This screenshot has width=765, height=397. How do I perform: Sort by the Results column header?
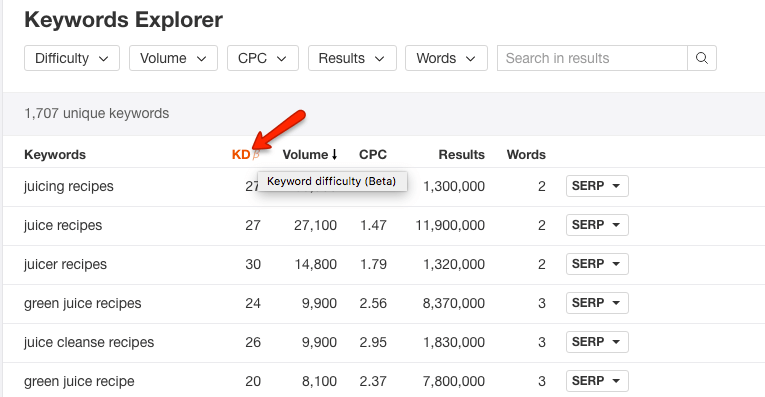click(x=462, y=155)
